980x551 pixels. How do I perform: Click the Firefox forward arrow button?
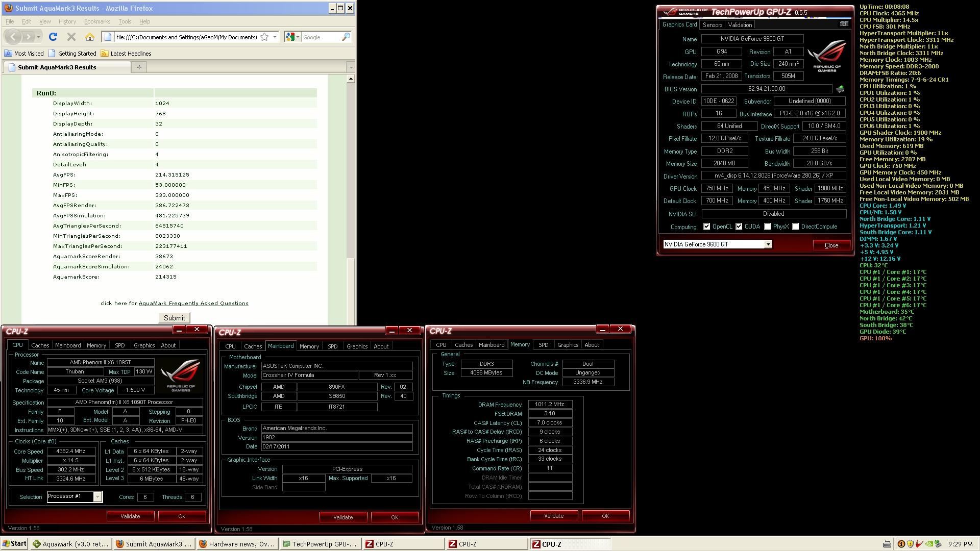coord(29,37)
